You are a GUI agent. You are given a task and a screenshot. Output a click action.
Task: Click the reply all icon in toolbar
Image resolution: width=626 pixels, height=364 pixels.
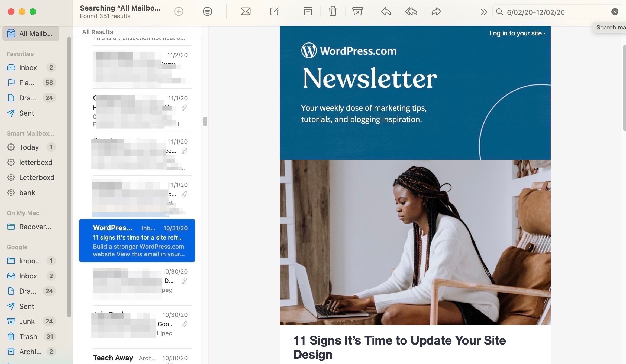pyautogui.click(x=411, y=11)
